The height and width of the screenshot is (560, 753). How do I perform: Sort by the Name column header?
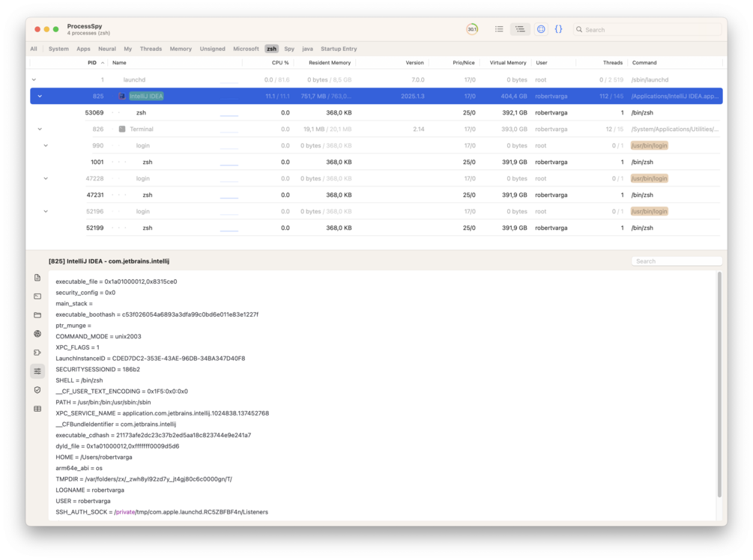(119, 63)
